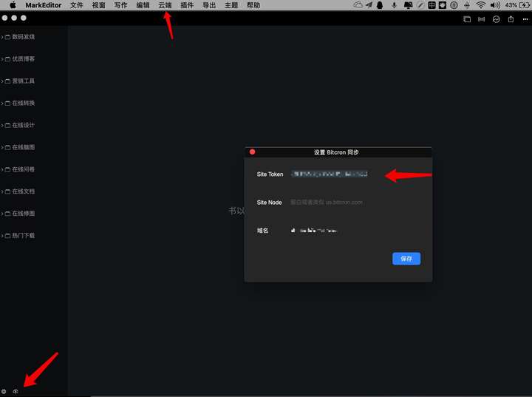The height and width of the screenshot is (397, 532).
Task: Click the display menu bar icon
Action: [408, 5]
